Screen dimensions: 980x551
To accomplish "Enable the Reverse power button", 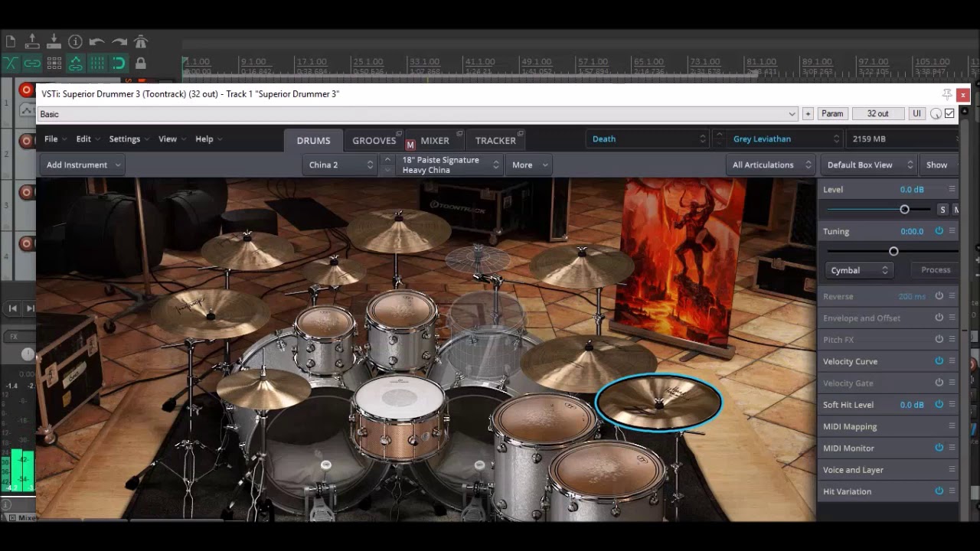I will [939, 295].
